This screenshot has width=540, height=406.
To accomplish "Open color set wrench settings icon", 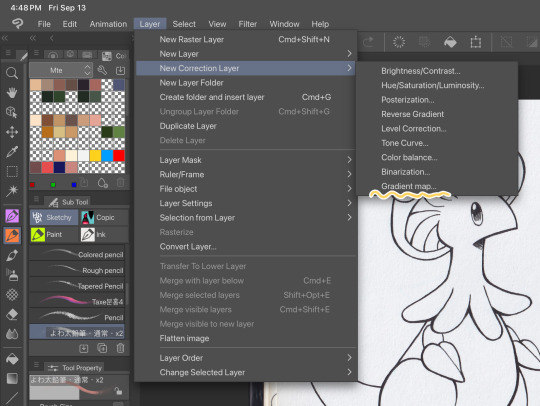I will [102, 70].
